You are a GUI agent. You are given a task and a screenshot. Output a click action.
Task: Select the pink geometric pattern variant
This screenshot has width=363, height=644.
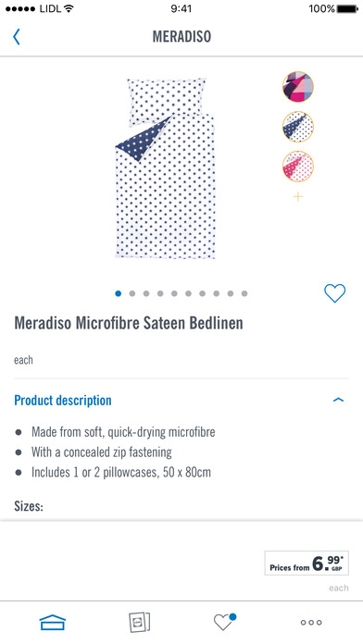pyautogui.click(x=298, y=87)
